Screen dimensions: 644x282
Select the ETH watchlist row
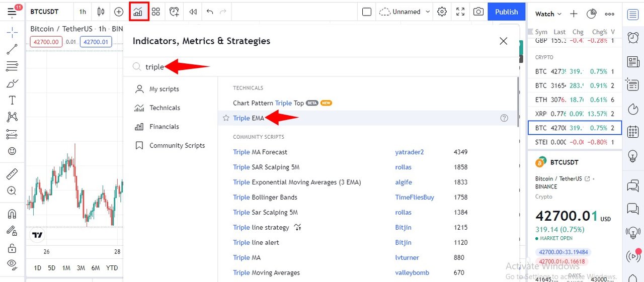click(575, 100)
